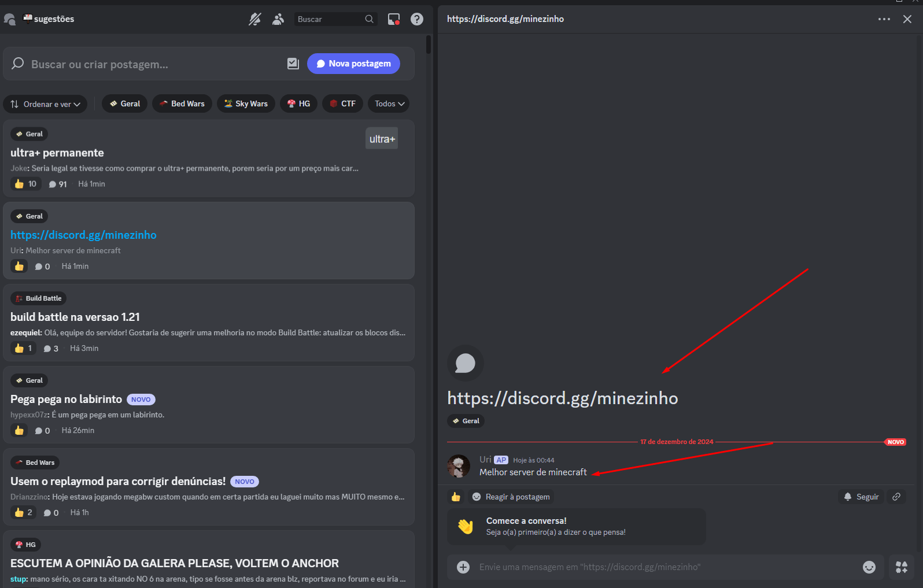Open comments count on 'ultra+ permanente' post
This screenshot has height=588, width=923.
(x=58, y=184)
